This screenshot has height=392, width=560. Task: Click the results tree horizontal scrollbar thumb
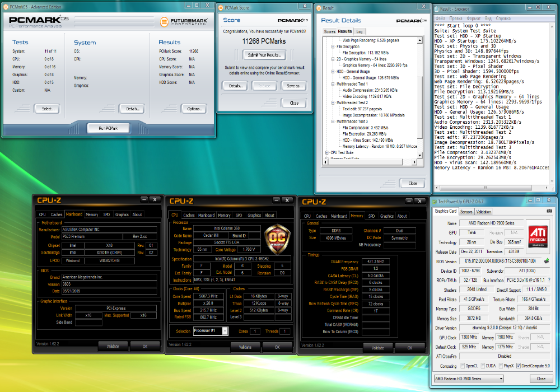click(365, 162)
